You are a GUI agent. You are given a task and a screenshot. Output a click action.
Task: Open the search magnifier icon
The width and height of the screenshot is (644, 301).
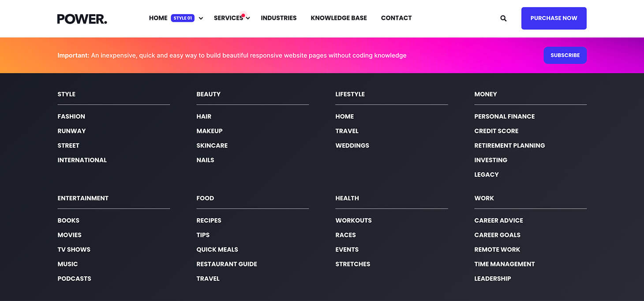click(x=503, y=18)
